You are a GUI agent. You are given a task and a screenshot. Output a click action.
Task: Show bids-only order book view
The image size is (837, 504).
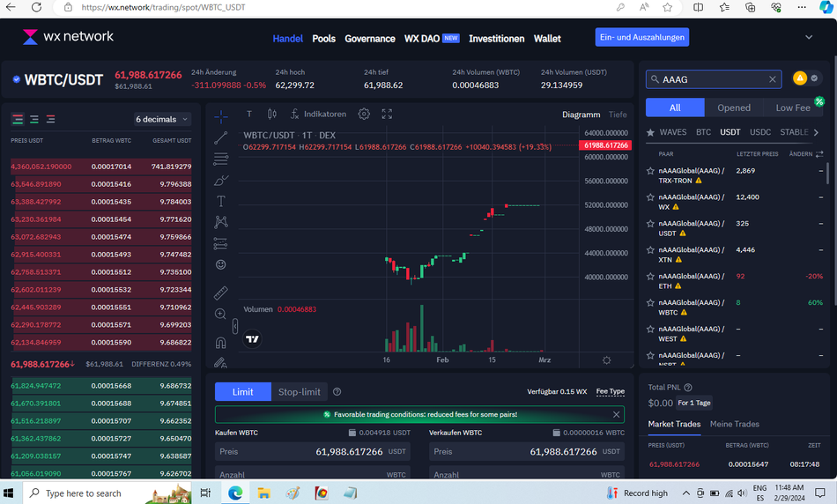coord(34,119)
